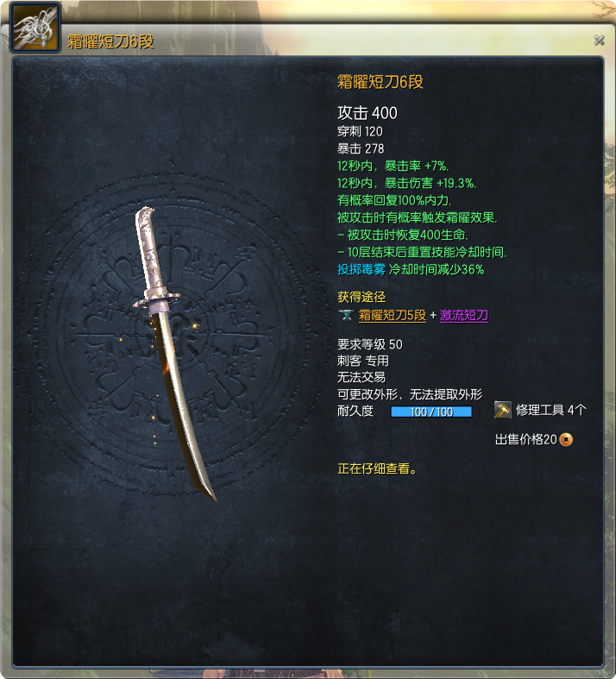Screen dimensions: 616x679
Task: Click the 正在仔细查看 status text
Action: click(x=377, y=468)
